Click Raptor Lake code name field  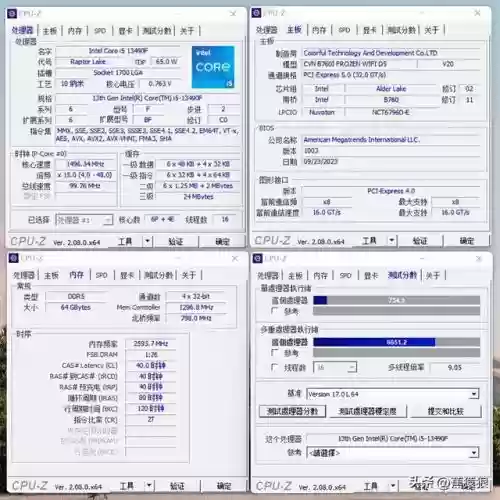(94, 62)
